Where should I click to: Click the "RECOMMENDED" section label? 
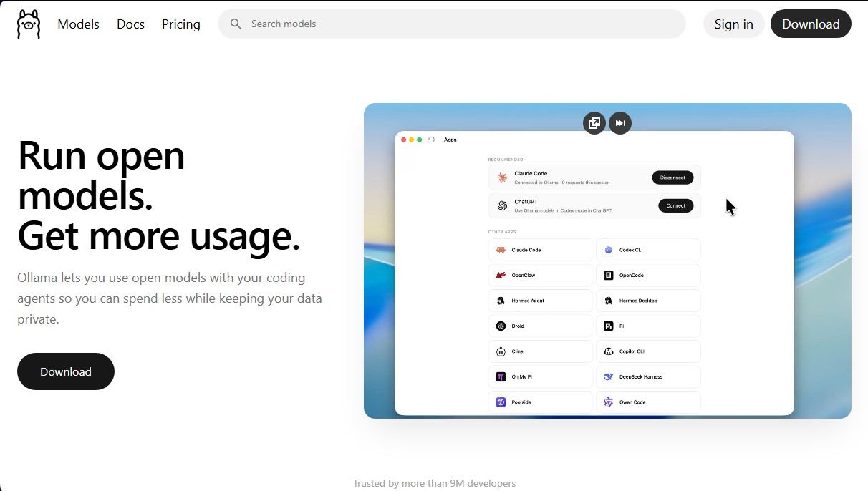pos(506,160)
